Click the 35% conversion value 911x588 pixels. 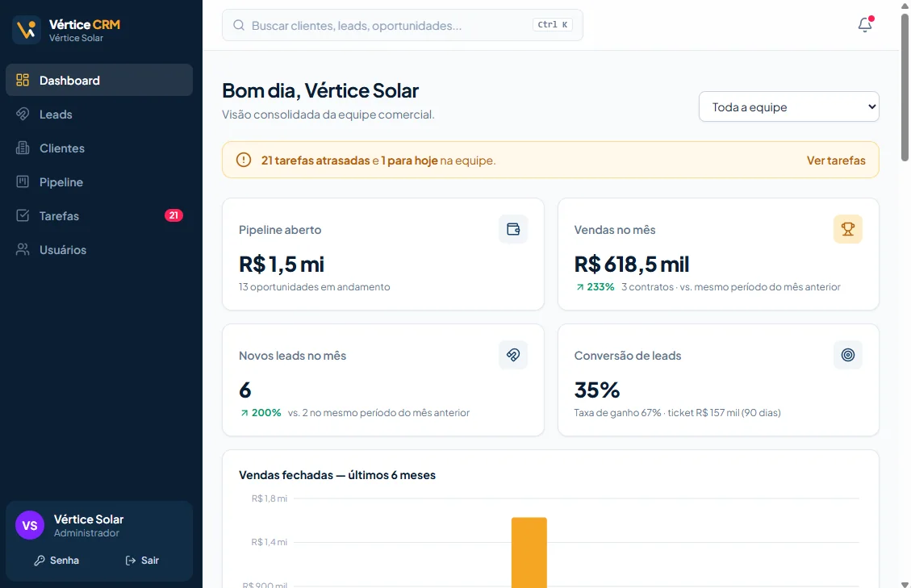(596, 390)
